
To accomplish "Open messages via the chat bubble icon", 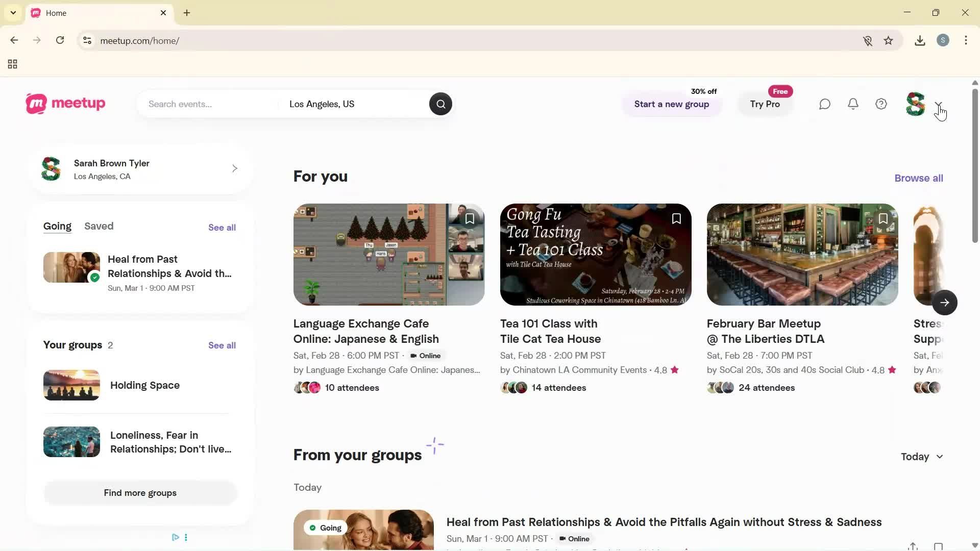I will tap(824, 104).
